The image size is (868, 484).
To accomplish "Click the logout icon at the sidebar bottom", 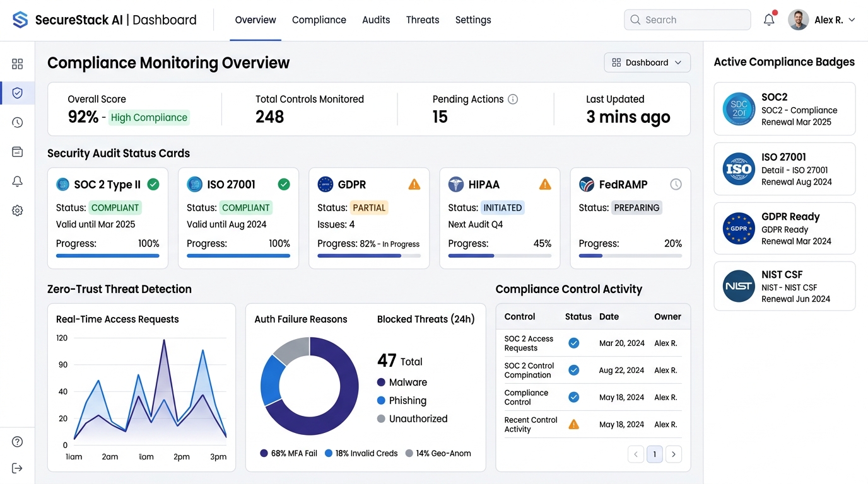I will pyautogui.click(x=17, y=468).
